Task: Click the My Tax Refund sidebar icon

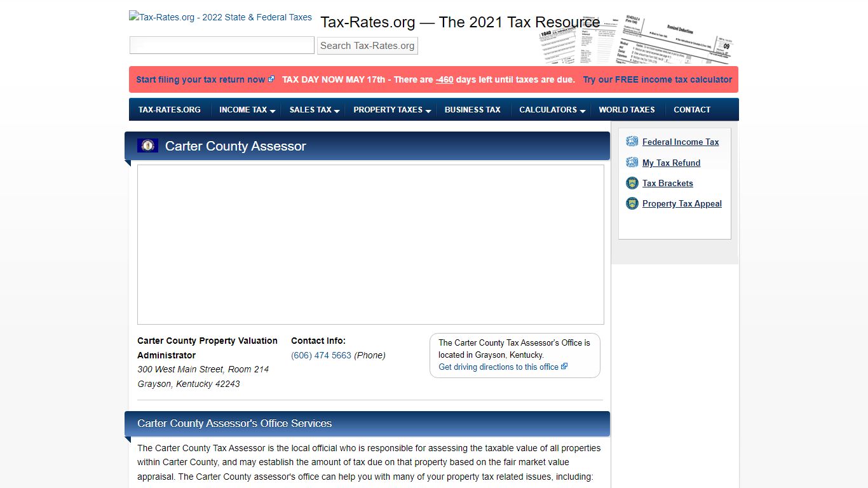Action: pyautogui.click(x=632, y=163)
